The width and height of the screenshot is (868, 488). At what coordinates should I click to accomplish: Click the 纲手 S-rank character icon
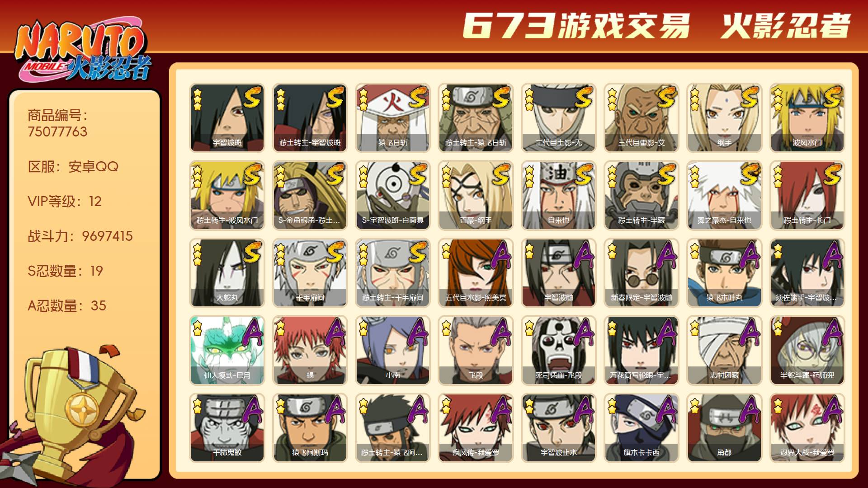pyautogui.click(x=724, y=117)
